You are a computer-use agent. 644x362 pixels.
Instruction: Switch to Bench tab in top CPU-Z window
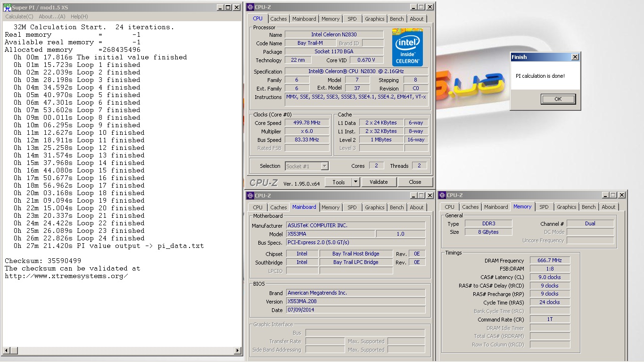tap(397, 19)
